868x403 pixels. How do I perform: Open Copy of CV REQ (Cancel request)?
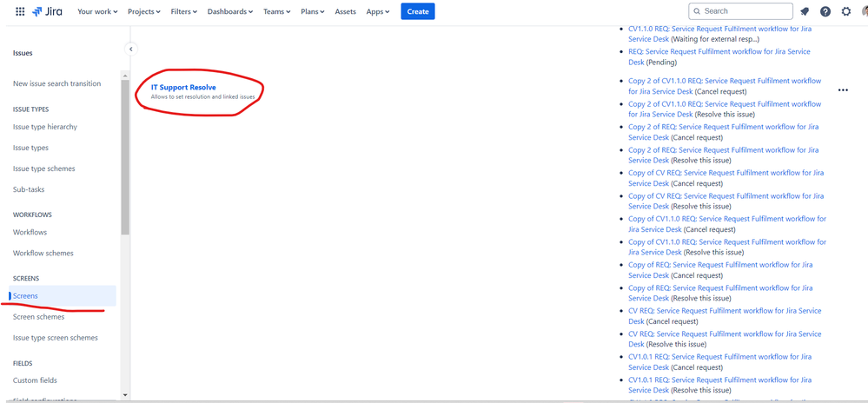pyautogui.click(x=726, y=178)
